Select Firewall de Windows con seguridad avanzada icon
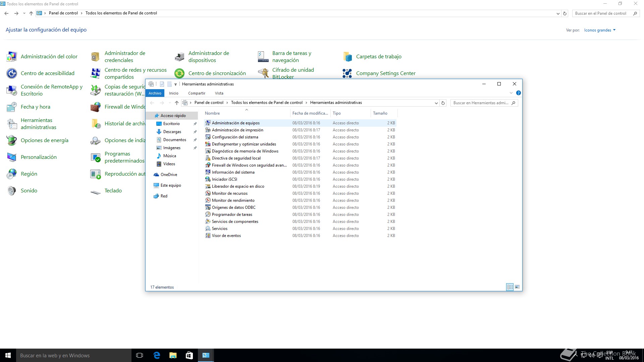 click(x=208, y=165)
